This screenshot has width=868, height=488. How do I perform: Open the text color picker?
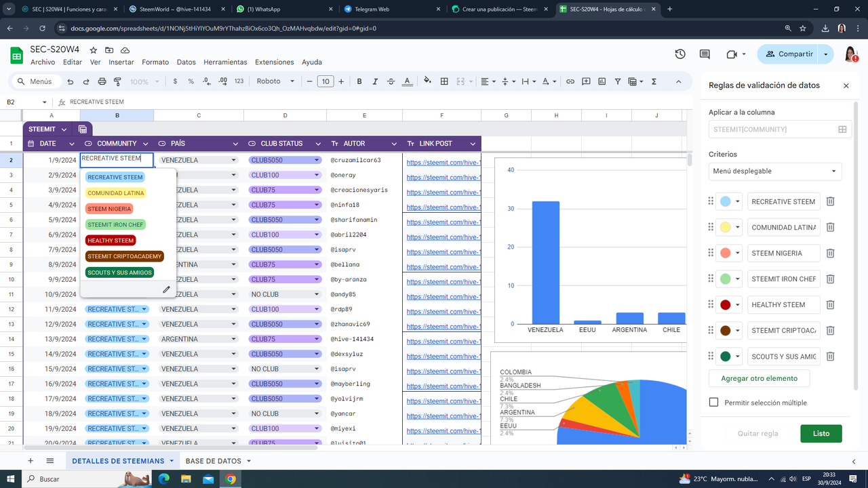(407, 81)
